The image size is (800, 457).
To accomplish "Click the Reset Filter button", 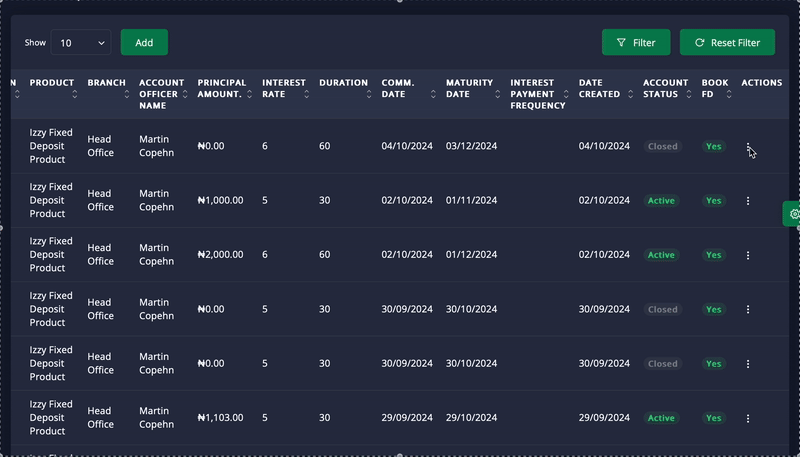I will (727, 43).
